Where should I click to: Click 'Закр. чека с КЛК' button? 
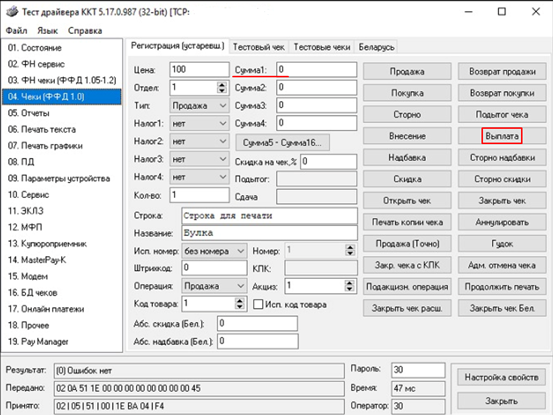(x=407, y=265)
